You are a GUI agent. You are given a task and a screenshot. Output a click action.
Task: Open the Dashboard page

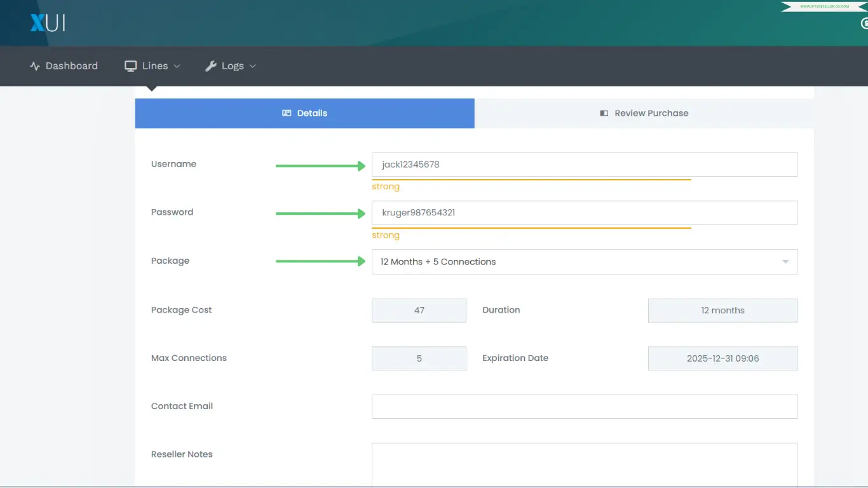click(x=64, y=65)
